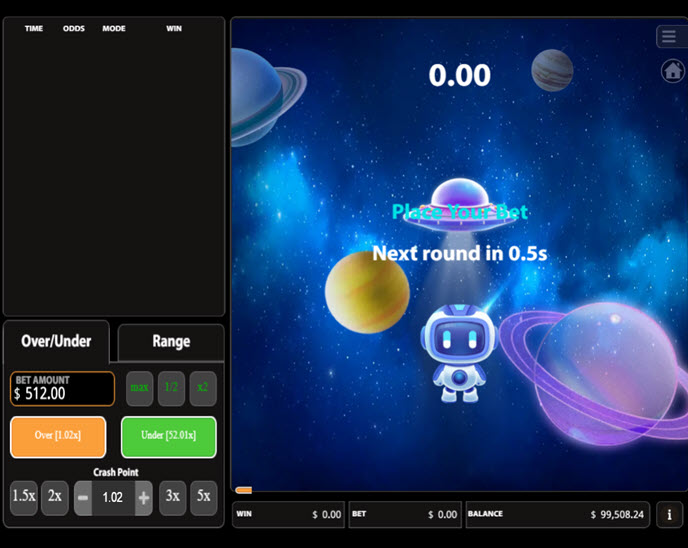Click the orange round countdown progress bar
This screenshot has width=688, height=548.
243,490
